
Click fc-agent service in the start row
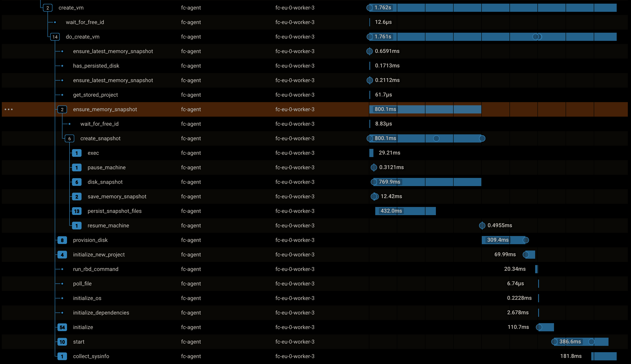tap(191, 342)
